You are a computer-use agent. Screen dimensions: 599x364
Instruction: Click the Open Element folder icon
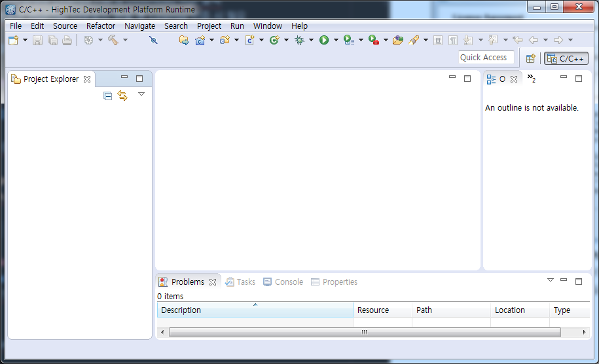coord(397,40)
